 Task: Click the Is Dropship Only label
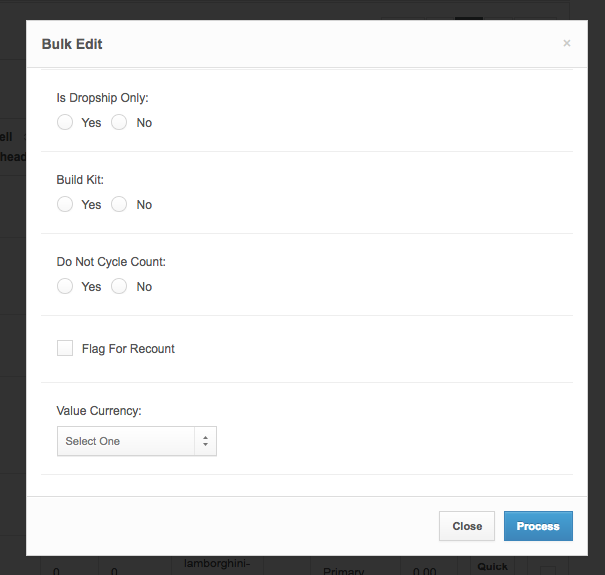tap(102, 98)
